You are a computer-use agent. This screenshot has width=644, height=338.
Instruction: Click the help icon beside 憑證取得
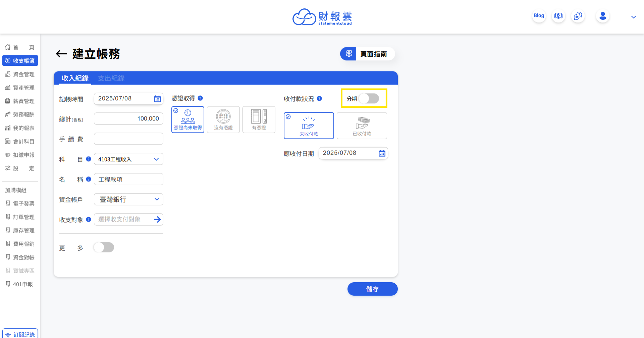[x=200, y=98]
